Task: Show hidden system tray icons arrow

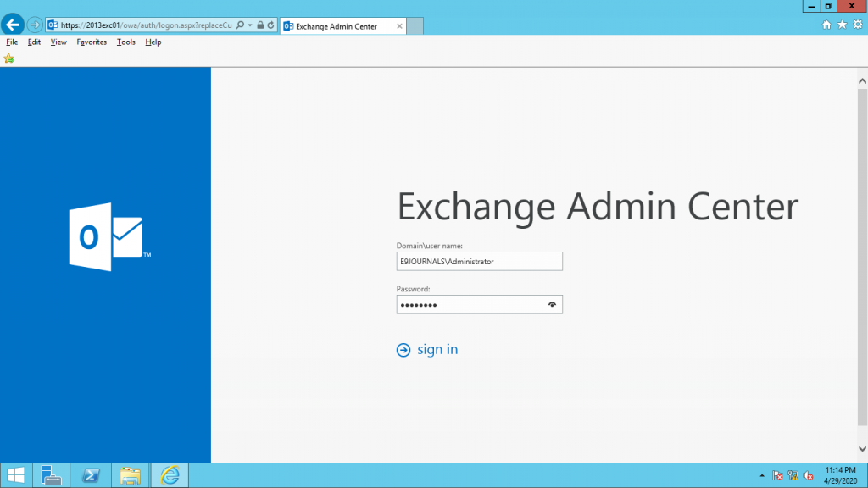Action: coord(762,476)
